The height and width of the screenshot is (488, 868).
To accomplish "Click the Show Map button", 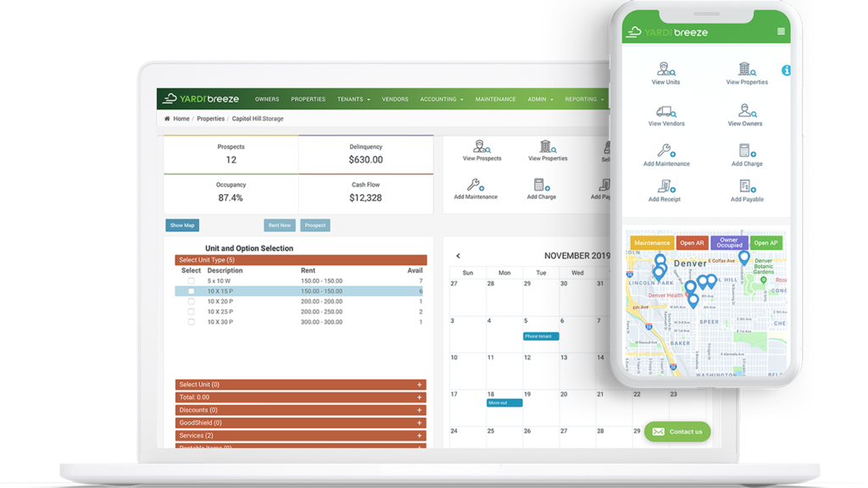I will [181, 225].
